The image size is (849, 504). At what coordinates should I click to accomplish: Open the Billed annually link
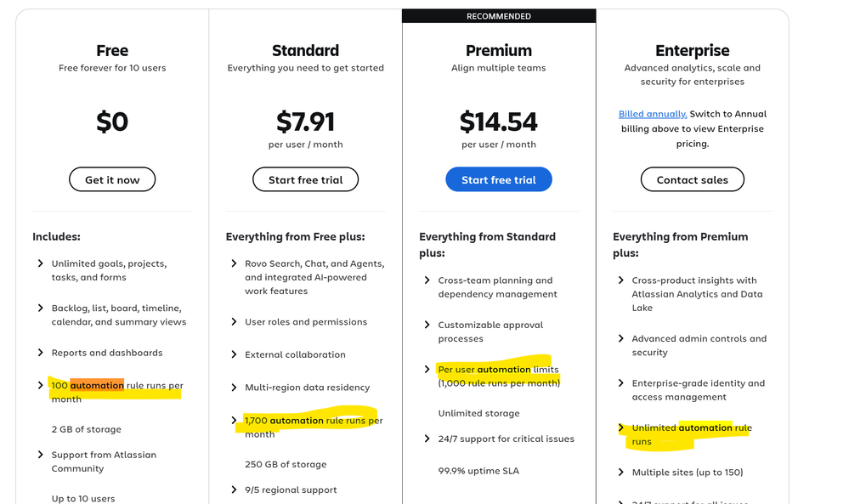click(652, 114)
